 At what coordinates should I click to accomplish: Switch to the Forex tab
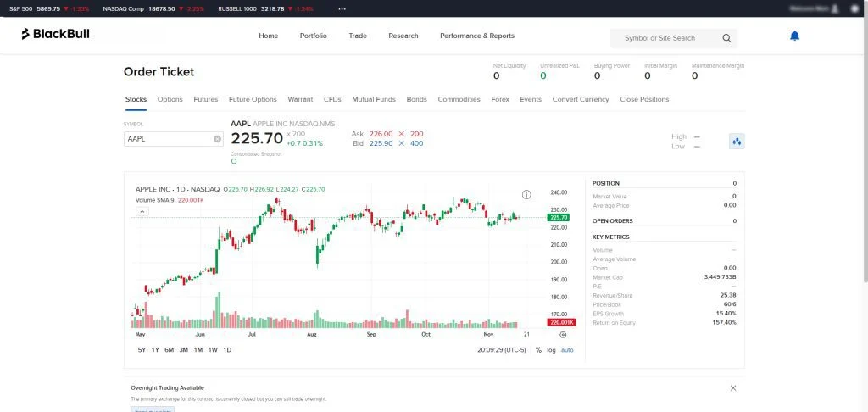tap(500, 100)
